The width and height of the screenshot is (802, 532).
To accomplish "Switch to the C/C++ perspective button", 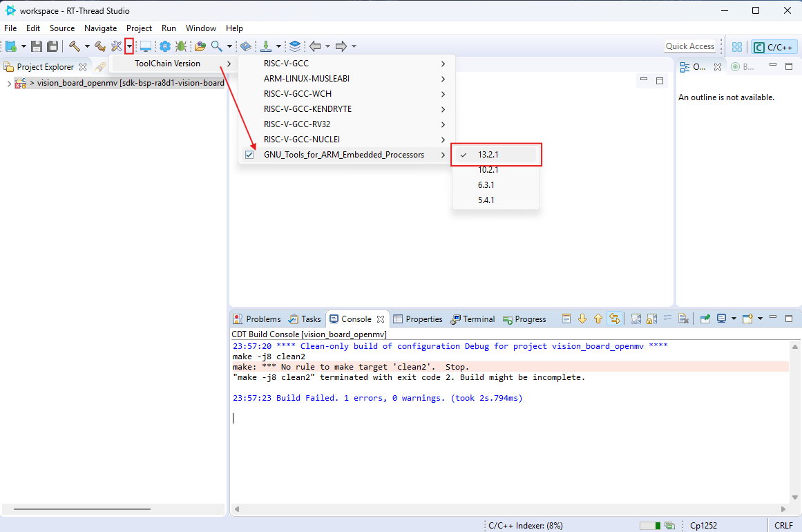I will tap(774, 47).
